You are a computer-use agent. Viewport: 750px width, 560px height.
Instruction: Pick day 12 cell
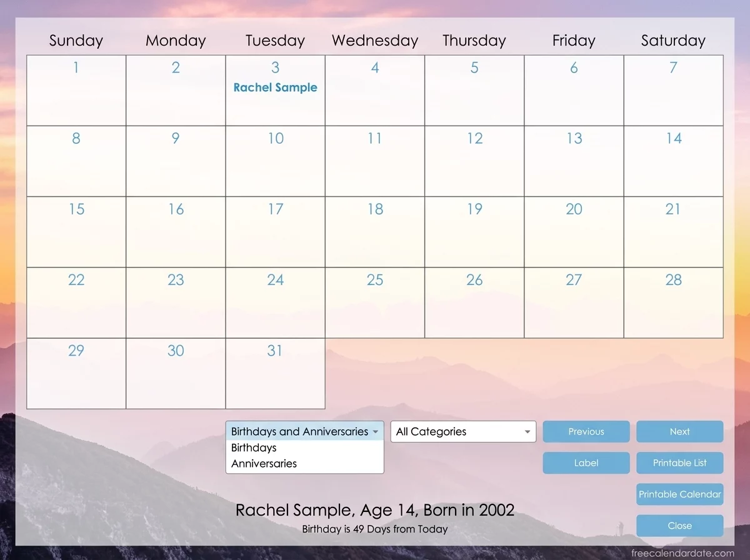tap(474, 161)
